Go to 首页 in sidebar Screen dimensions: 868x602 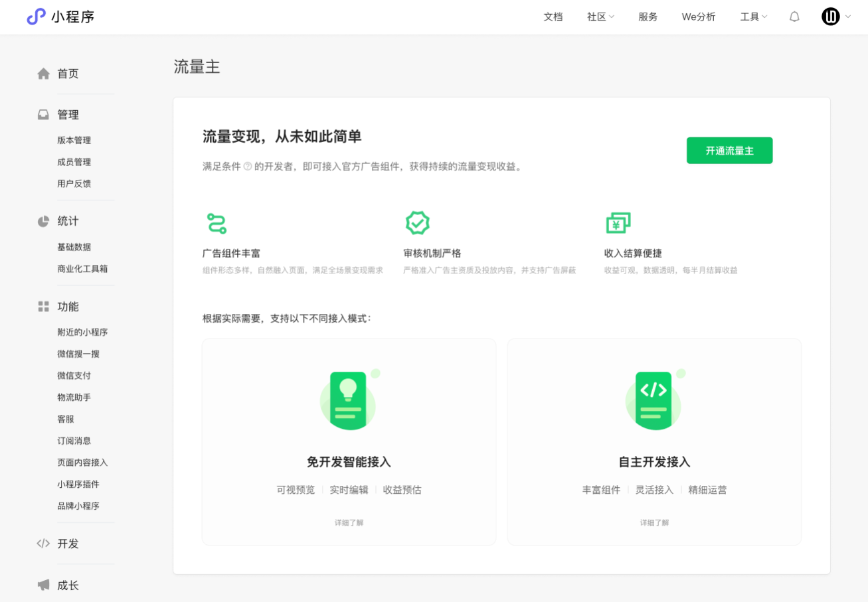68,74
